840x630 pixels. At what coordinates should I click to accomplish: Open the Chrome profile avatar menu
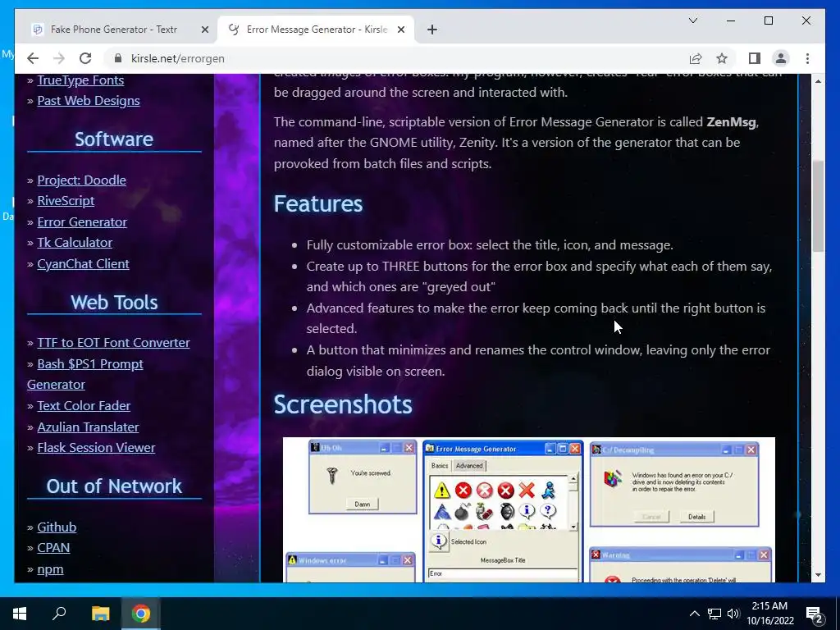(781, 58)
